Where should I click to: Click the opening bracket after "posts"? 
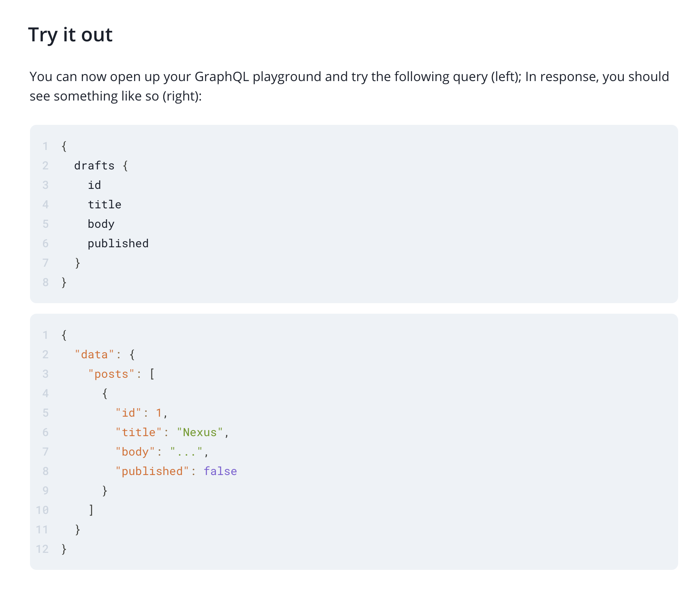click(152, 373)
